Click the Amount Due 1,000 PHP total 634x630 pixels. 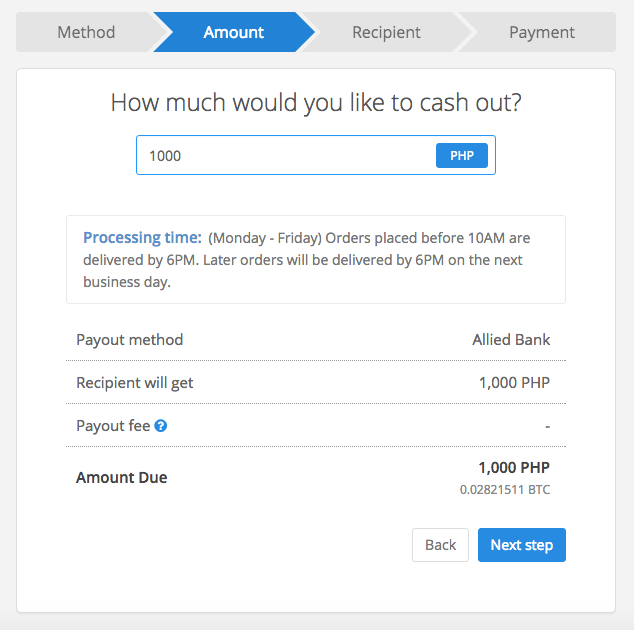(514, 467)
